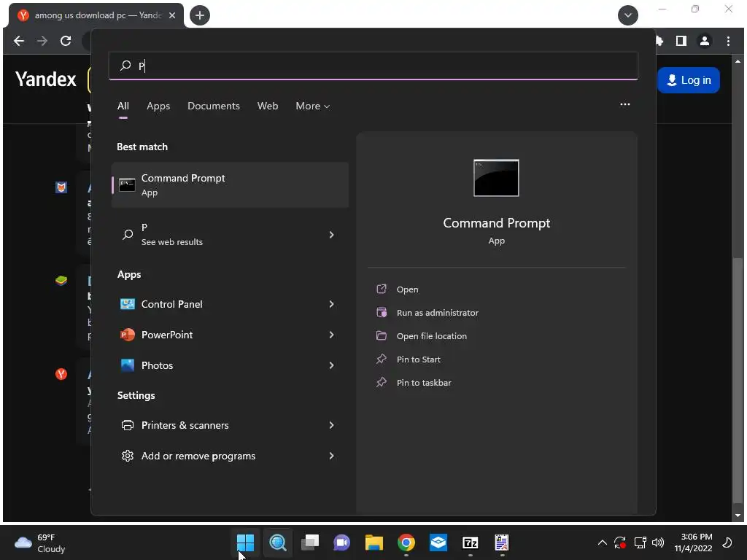Open Command Prompt best match result
Viewport: 747px width, 560px height.
[x=230, y=184]
